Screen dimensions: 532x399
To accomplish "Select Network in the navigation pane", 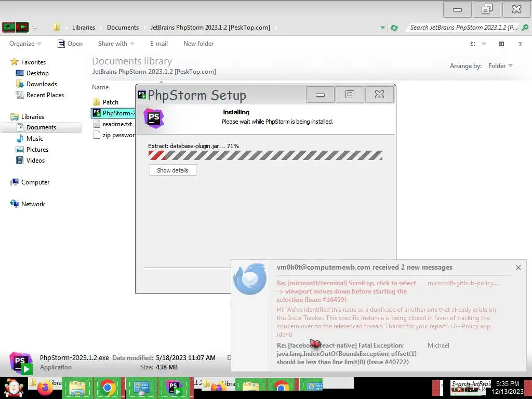I will [28, 204].
